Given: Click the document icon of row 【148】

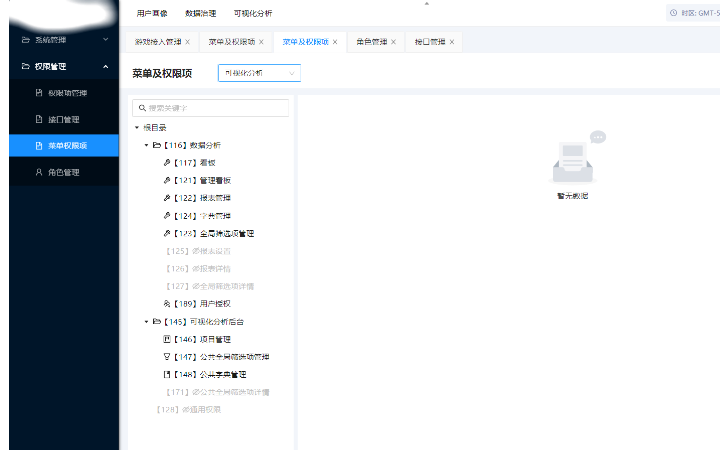Looking at the screenshot, I should 167,374.
